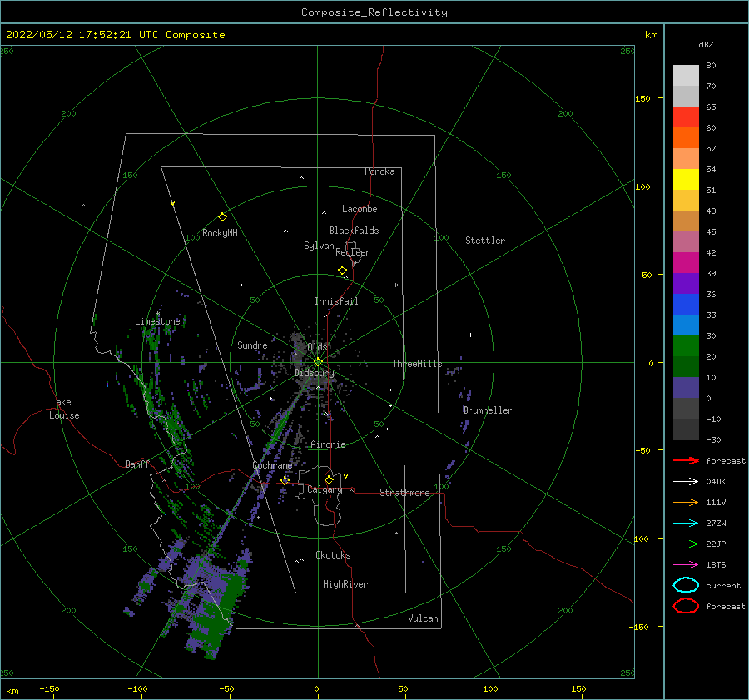
Task: Click the Okotoks city label
Action: [x=333, y=555]
